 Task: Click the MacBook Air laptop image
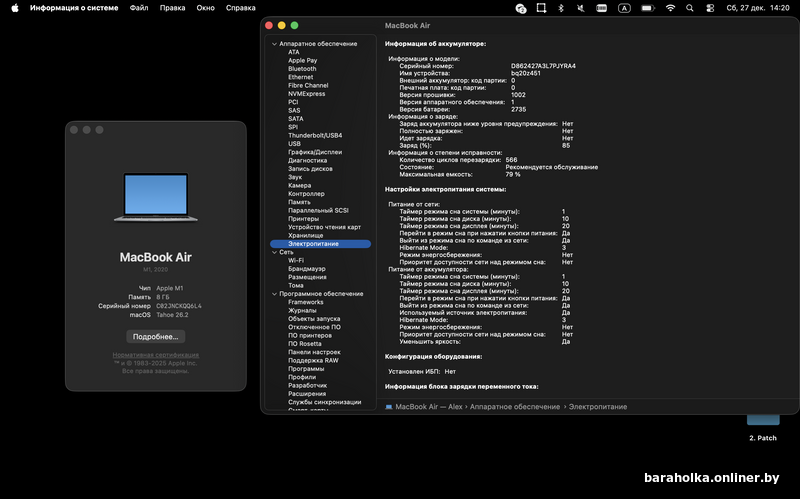coord(155,196)
